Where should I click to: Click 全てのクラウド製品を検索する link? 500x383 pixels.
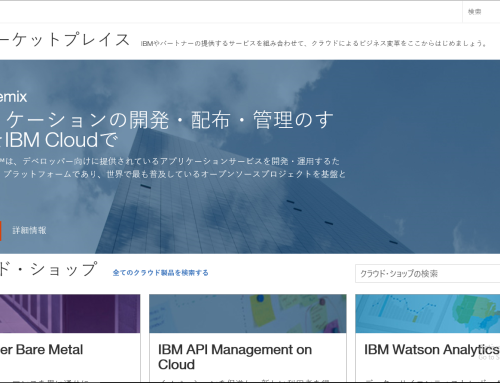click(160, 273)
